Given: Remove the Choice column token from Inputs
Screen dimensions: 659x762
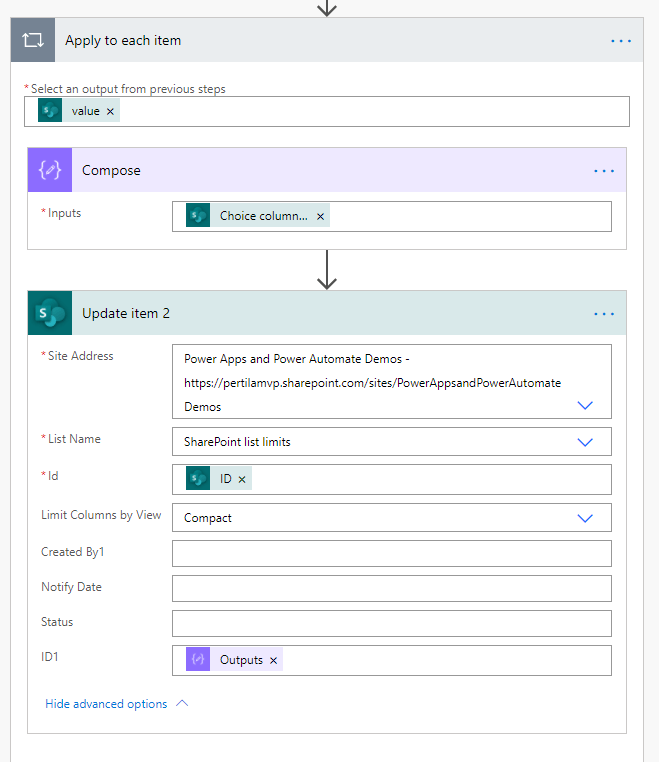Looking at the screenshot, I should point(320,217).
